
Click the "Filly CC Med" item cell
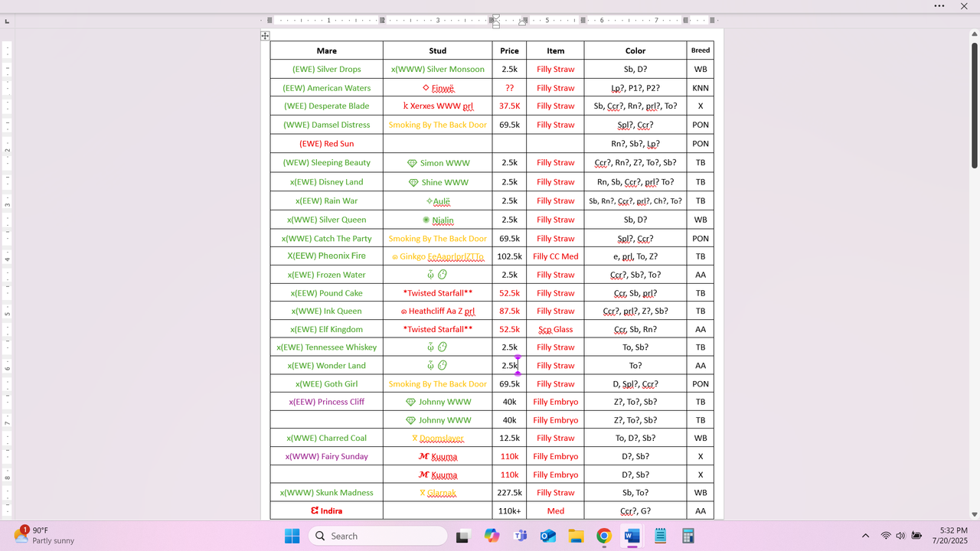555,256
